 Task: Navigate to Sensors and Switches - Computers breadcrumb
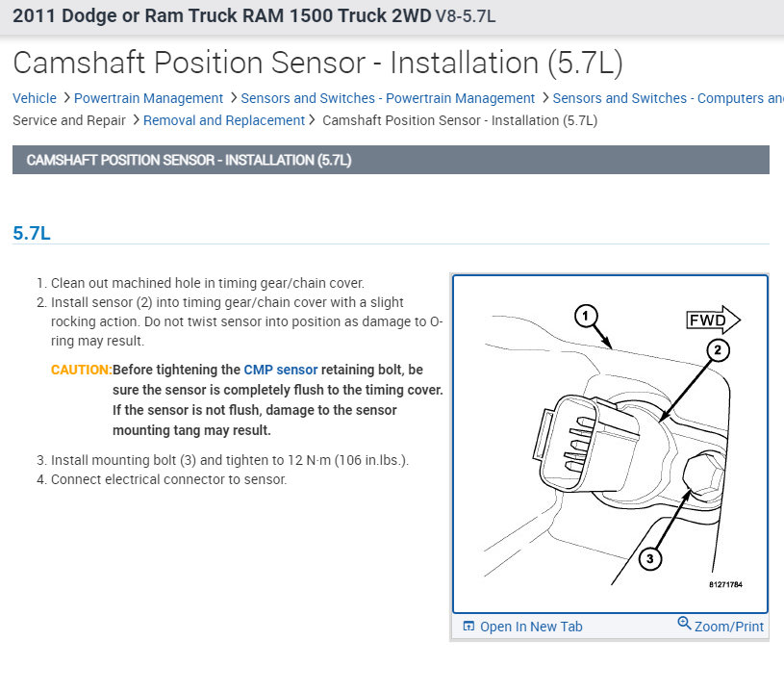668,98
